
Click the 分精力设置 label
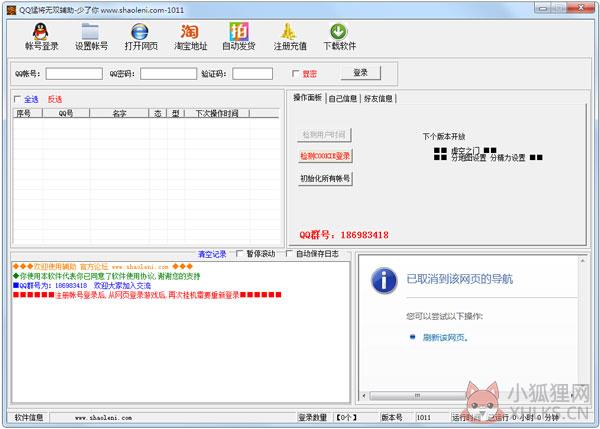coord(508,158)
